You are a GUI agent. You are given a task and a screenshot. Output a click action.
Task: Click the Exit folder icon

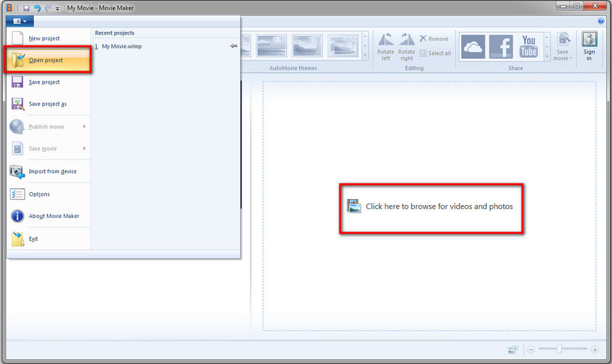18,239
